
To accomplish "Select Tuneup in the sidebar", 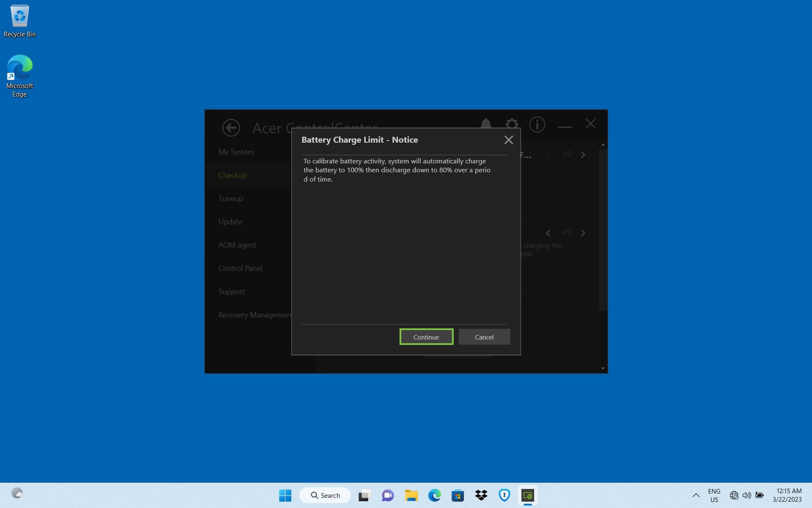I will coord(231,198).
